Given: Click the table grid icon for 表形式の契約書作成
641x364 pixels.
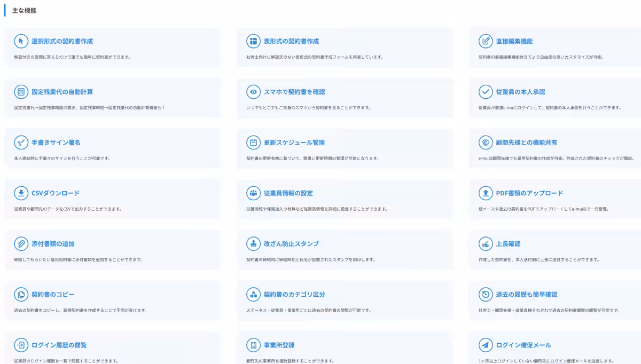Looking at the screenshot, I should (253, 41).
